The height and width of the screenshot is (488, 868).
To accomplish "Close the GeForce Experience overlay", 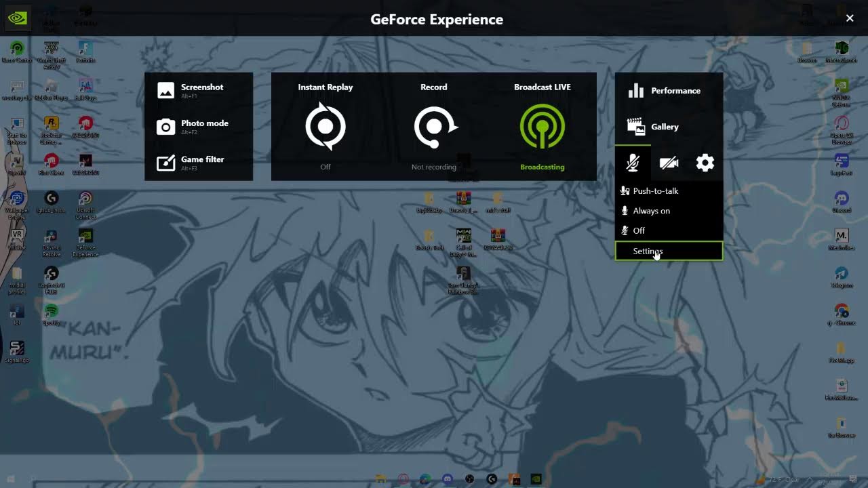I will pos(850,18).
